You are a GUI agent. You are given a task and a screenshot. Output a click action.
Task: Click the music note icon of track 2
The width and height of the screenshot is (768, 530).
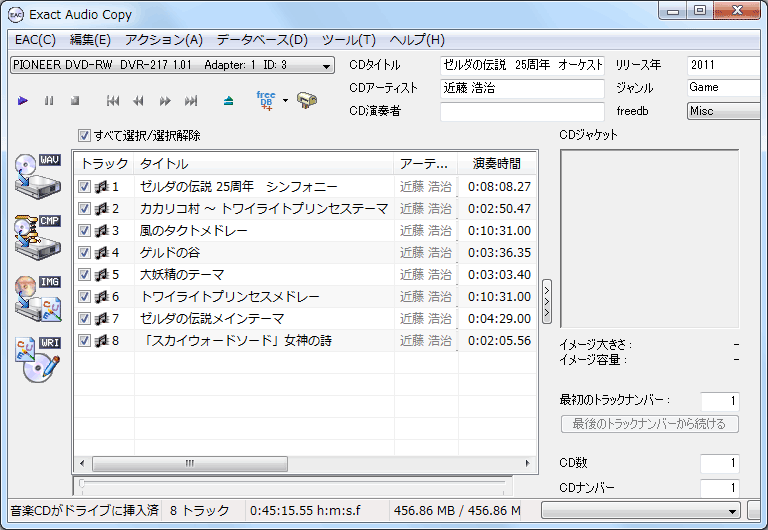(101, 209)
